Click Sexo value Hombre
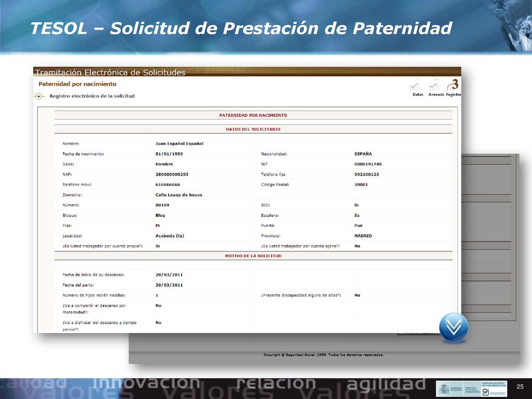The width and height of the screenshot is (532, 399). point(164,164)
